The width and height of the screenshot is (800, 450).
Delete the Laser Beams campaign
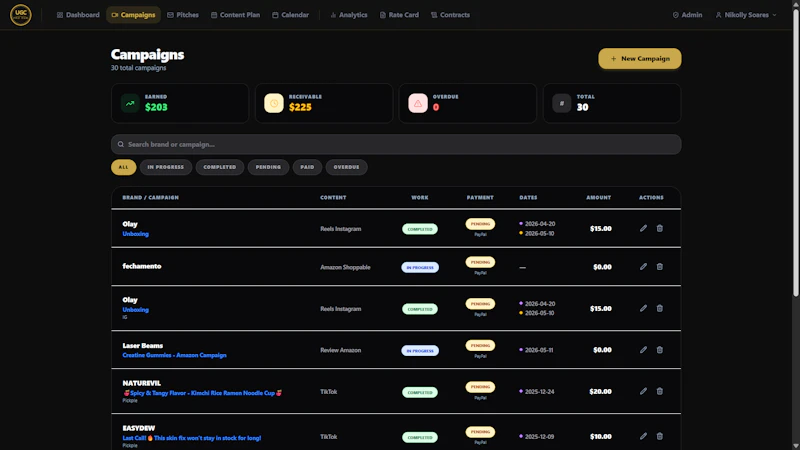[x=660, y=350]
